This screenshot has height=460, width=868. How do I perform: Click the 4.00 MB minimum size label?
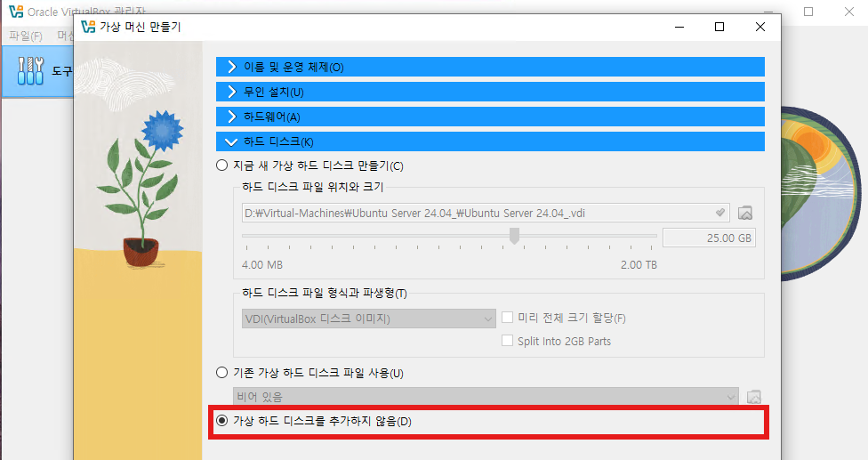click(262, 264)
